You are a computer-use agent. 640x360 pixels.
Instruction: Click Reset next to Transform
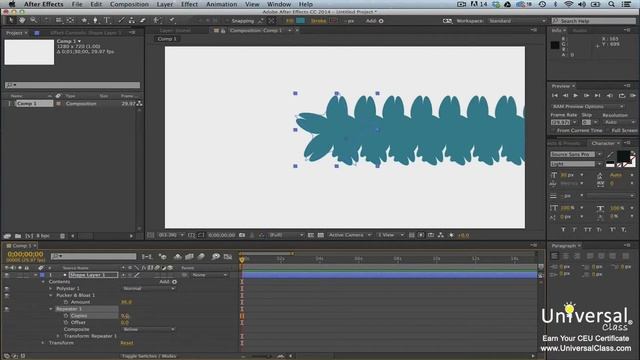pos(127,343)
